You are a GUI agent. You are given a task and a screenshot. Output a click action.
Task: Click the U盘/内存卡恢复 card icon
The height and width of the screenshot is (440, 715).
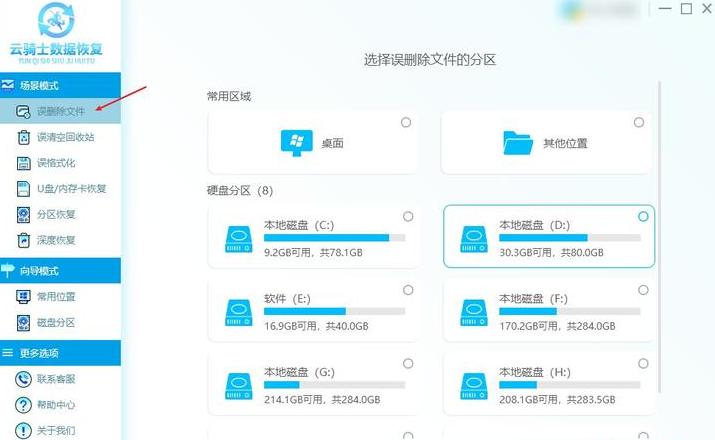(x=23, y=189)
